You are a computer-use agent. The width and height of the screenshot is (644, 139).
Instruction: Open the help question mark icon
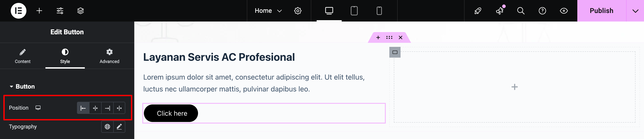coord(542,11)
